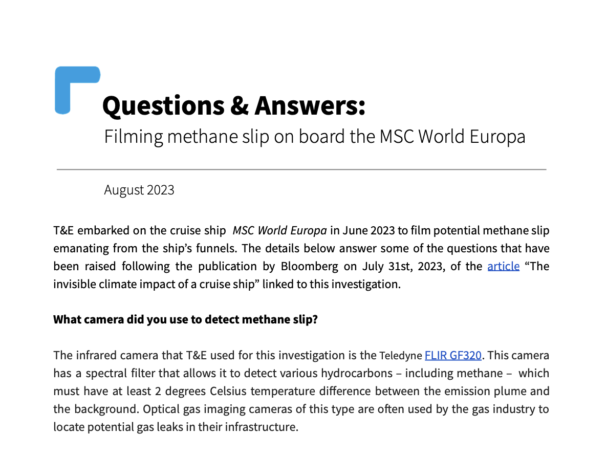Click the blue corner bracket logo
The height and width of the screenshot is (455, 607).
77,90
